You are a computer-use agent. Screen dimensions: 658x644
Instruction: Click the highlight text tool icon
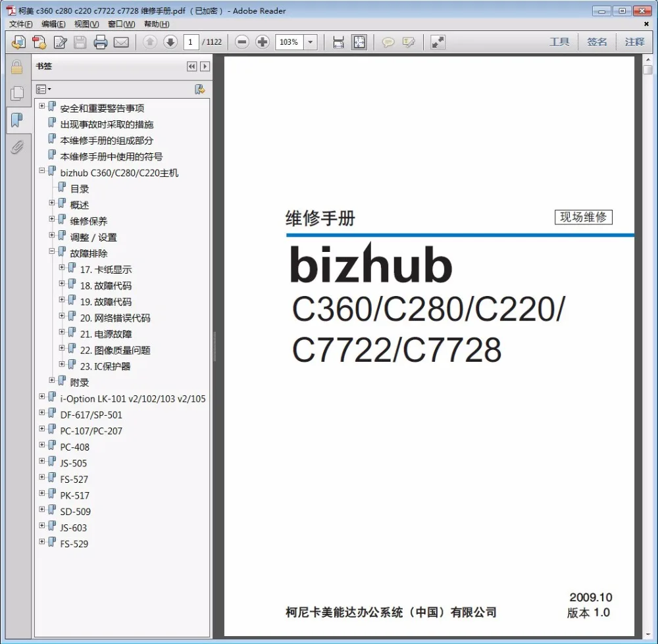pos(409,42)
